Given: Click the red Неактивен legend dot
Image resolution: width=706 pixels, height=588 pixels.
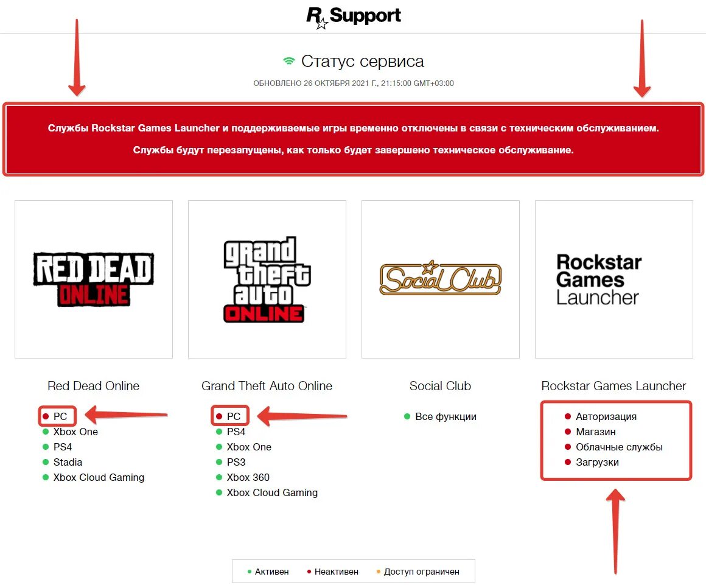Looking at the screenshot, I should [x=309, y=572].
